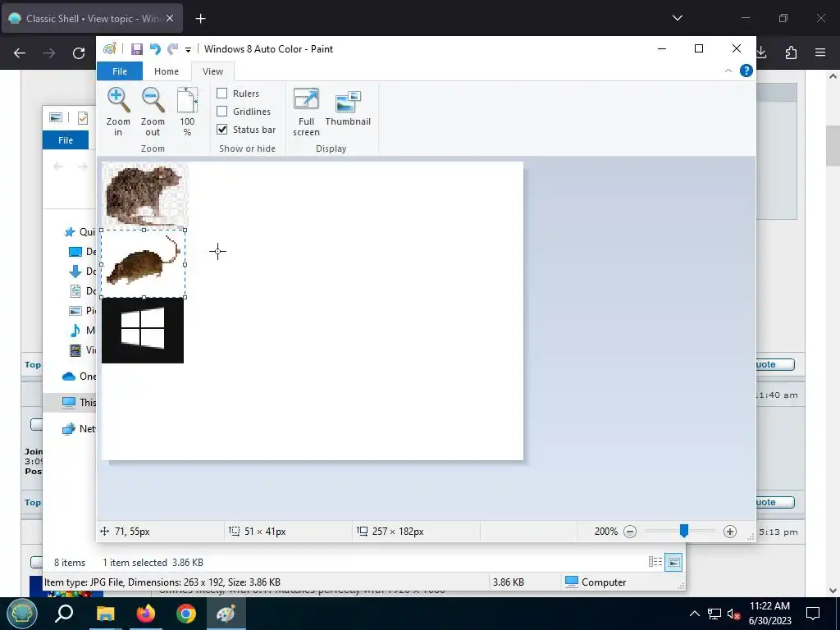Close the Classic Shell browser tab
The image size is (840, 630).
pos(170,18)
